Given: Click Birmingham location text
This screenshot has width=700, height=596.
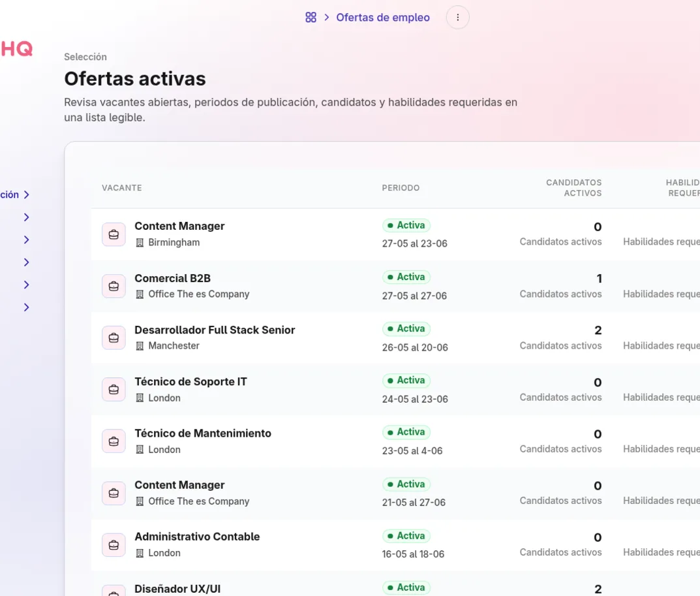Looking at the screenshot, I should tap(174, 243).
